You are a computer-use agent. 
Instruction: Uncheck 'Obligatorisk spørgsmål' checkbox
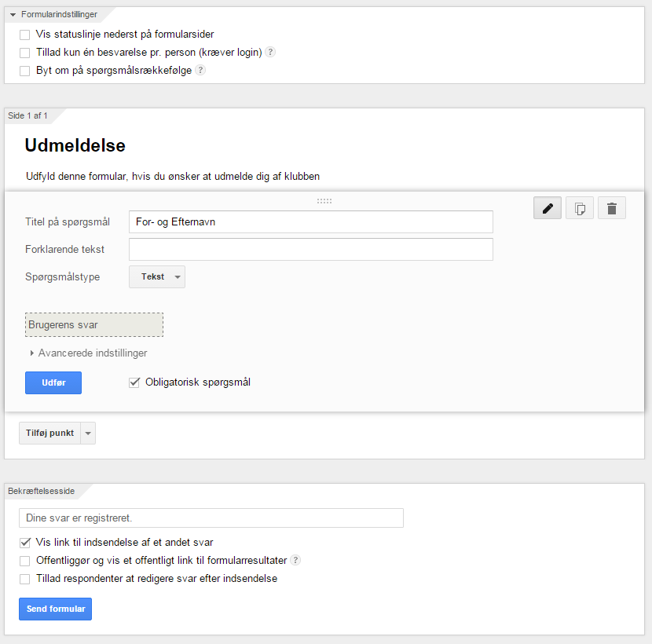point(134,382)
